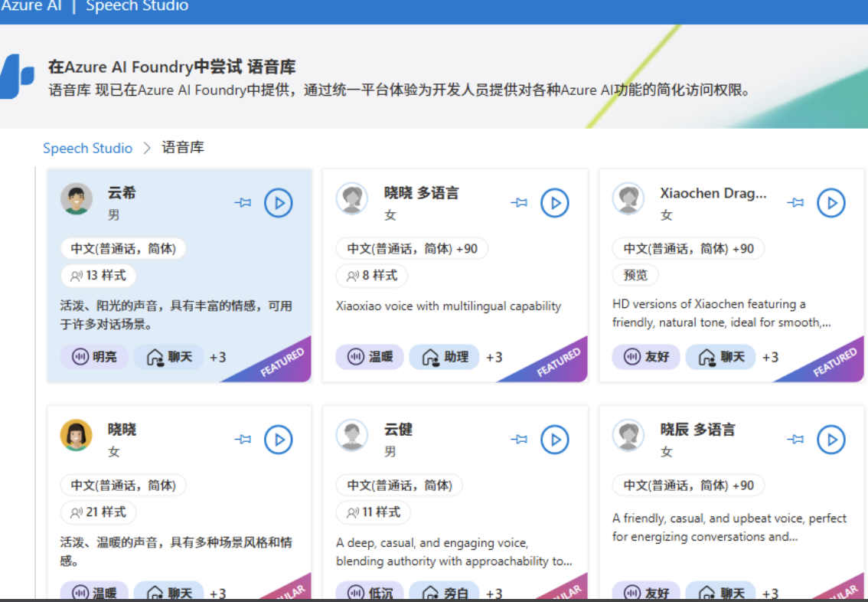Click the 晓晓 female avatar
The height and width of the screenshot is (602, 868).
[77, 435]
